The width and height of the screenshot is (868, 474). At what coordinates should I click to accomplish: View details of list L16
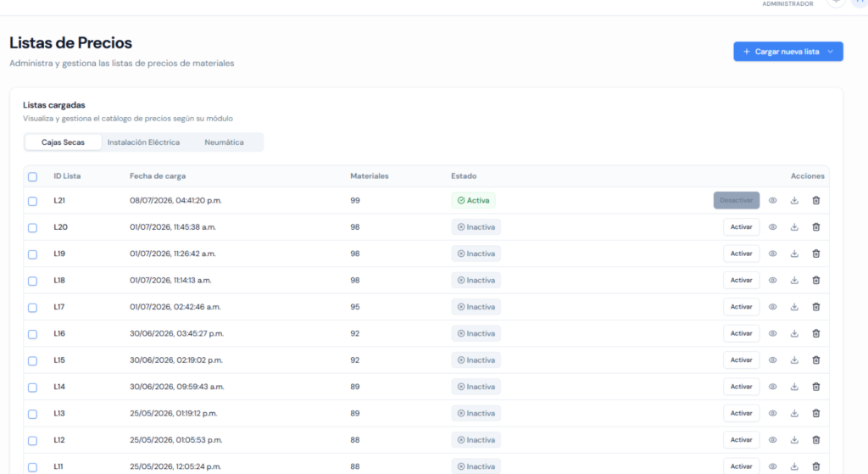click(x=772, y=333)
